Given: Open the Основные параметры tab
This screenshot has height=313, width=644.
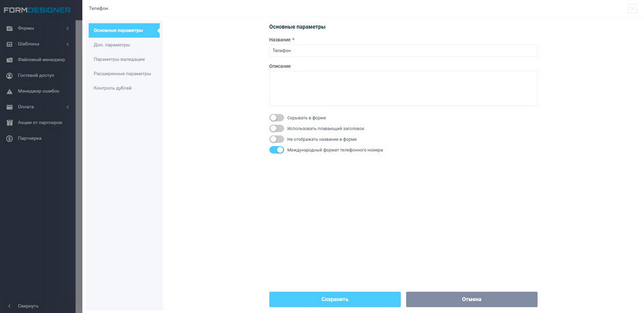Looking at the screenshot, I should tap(124, 30).
